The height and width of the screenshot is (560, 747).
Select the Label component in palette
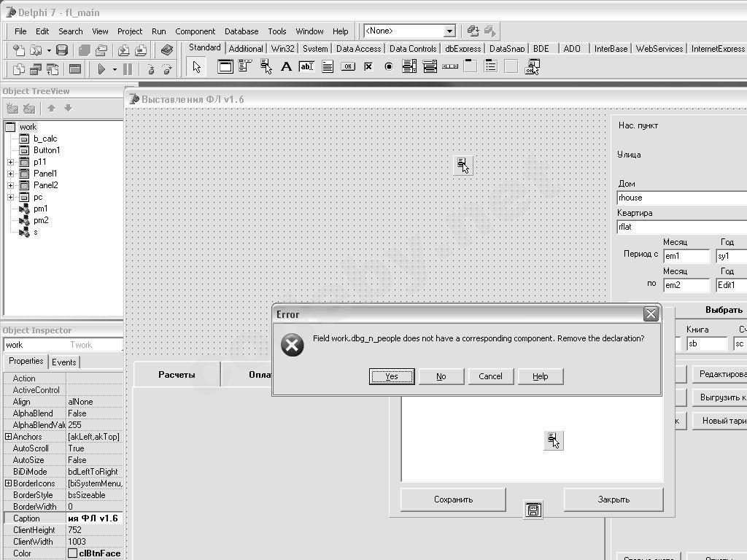pyautogui.click(x=286, y=66)
